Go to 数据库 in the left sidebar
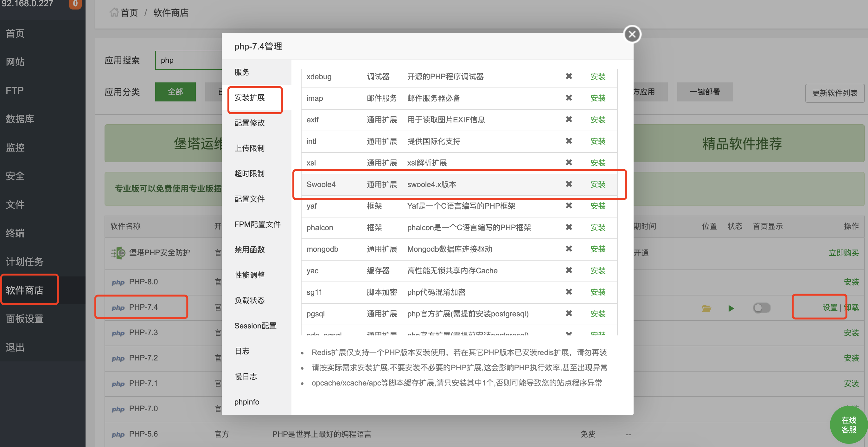 tap(20, 119)
